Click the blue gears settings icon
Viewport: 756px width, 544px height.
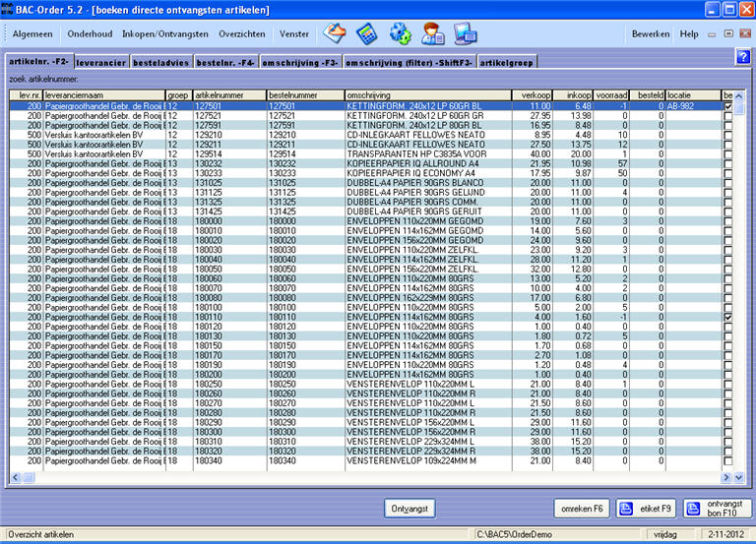point(401,33)
